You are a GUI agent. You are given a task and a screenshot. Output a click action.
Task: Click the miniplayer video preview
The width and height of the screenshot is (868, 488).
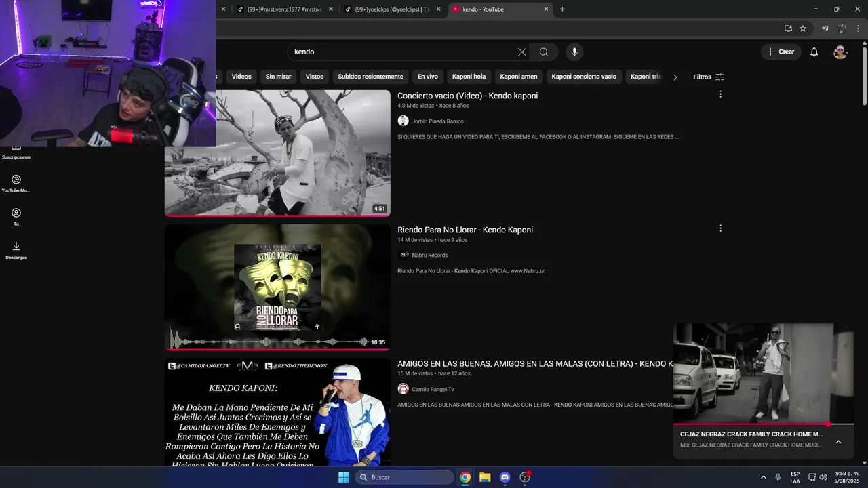(763, 373)
